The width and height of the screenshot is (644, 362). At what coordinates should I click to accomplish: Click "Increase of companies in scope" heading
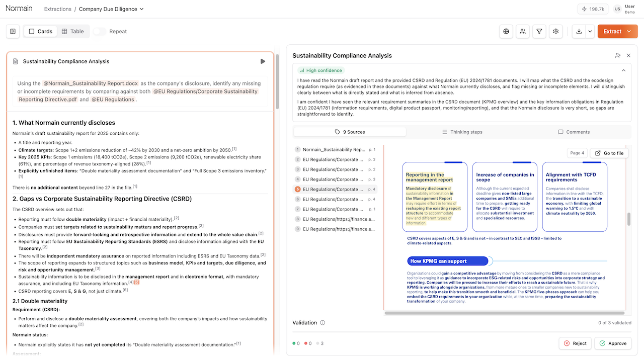505,177
